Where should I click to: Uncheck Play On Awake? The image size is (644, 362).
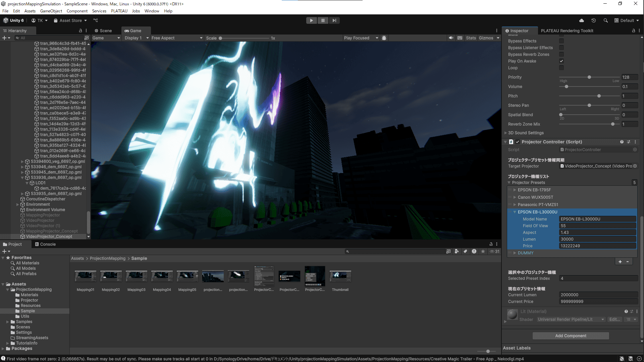click(561, 61)
